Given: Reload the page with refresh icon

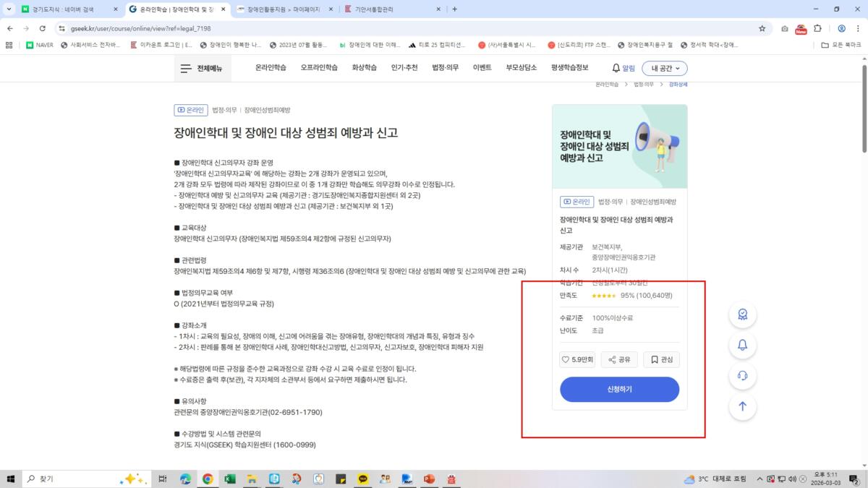Looking at the screenshot, I should tap(43, 28).
